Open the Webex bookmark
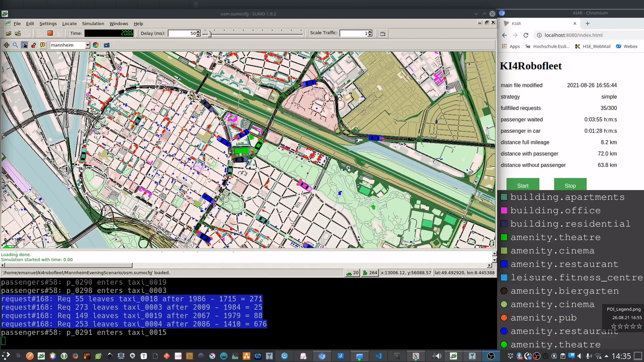Viewport: 644px width, 362px height. pos(626,46)
